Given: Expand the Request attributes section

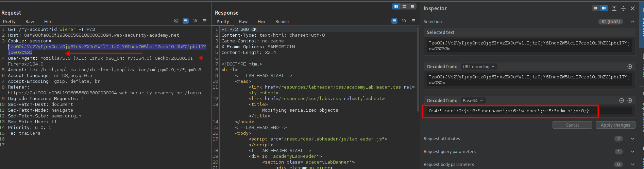Looking at the screenshot, I should point(632,139).
